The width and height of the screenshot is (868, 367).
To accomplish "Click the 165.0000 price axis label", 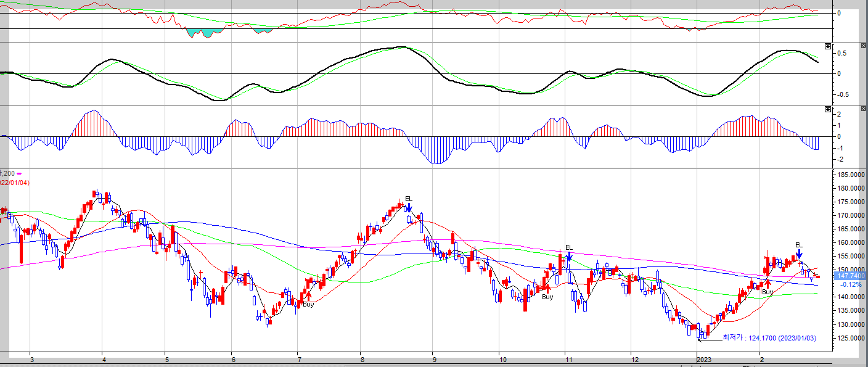I will pyautogui.click(x=851, y=229).
